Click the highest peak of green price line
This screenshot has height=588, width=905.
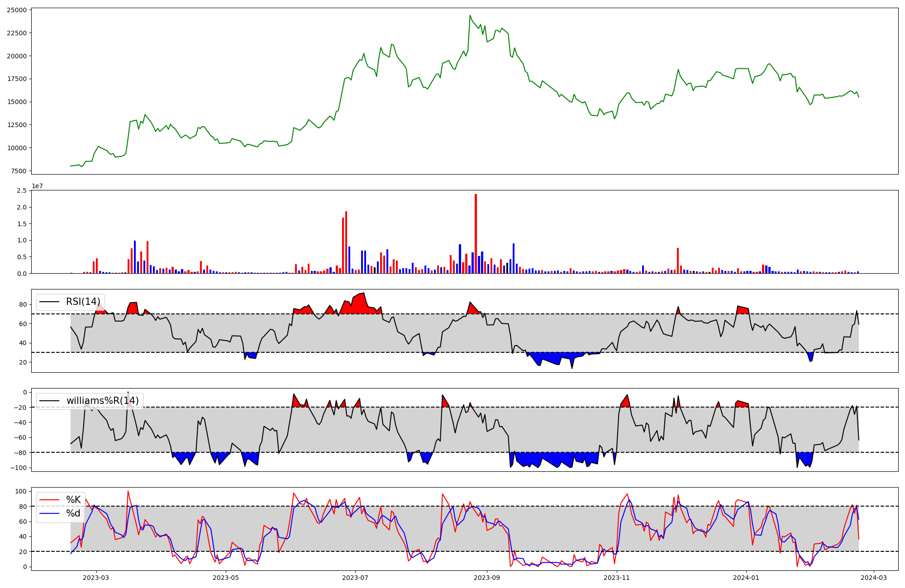point(470,16)
